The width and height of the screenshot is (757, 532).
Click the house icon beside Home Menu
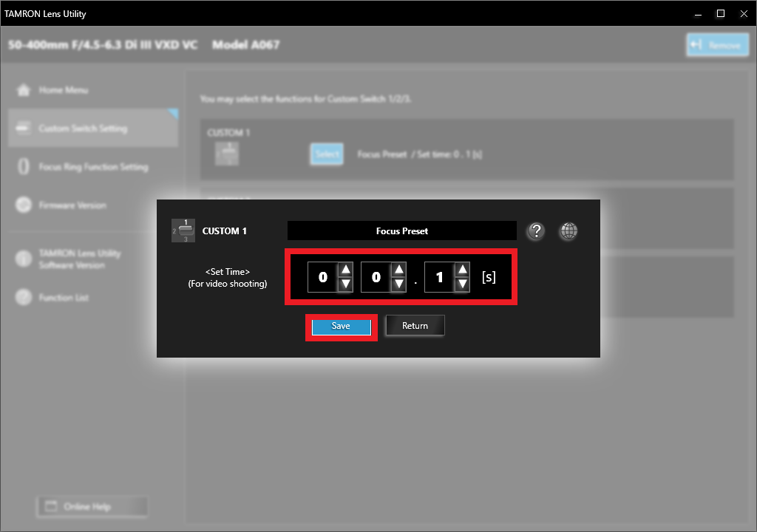23,90
